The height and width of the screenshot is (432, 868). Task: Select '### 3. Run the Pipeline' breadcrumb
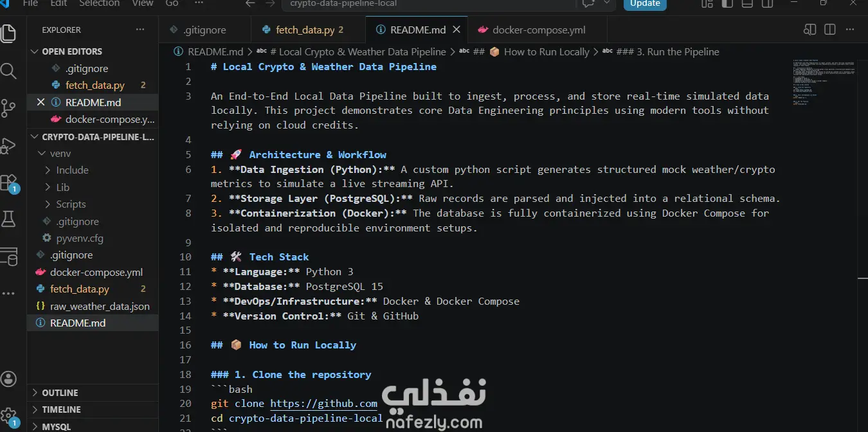661,51
